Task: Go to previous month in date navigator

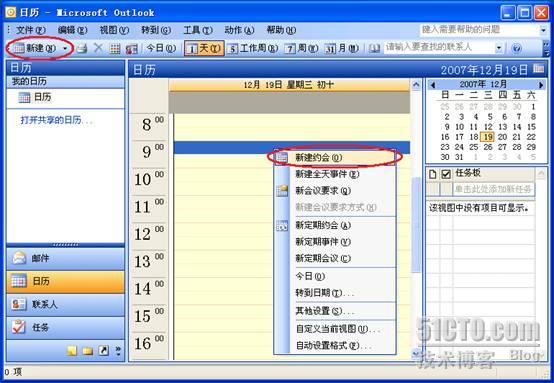Action: [x=433, y=85]
